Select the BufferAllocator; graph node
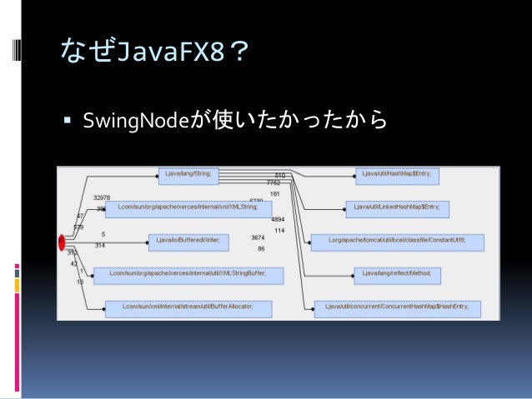The height and width of the screenshot is (399, 532). (x=188, y=309)
